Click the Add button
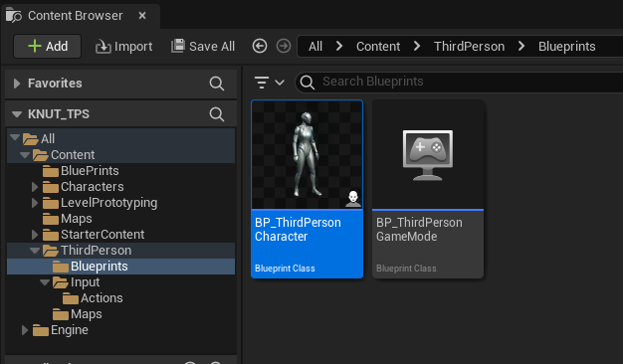623x364 pixels. click(48, 47)
